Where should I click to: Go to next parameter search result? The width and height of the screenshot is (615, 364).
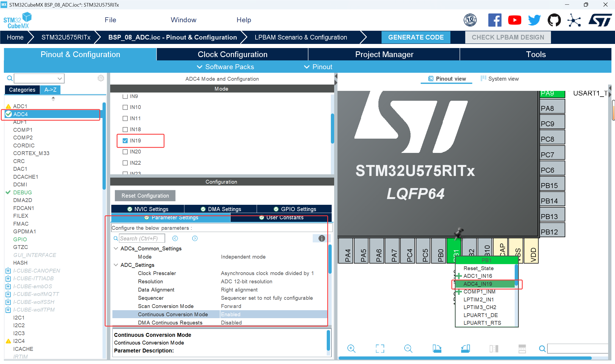[195, 238]
